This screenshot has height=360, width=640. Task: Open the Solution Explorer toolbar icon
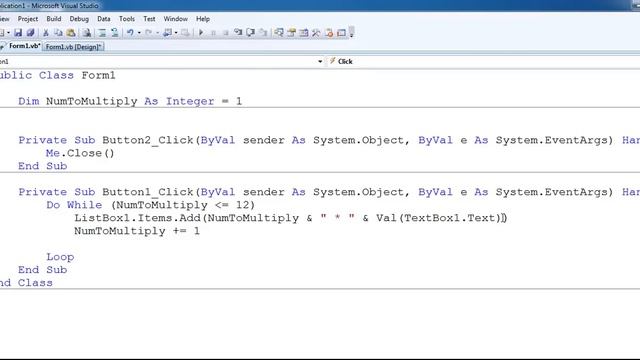point(279,33)
